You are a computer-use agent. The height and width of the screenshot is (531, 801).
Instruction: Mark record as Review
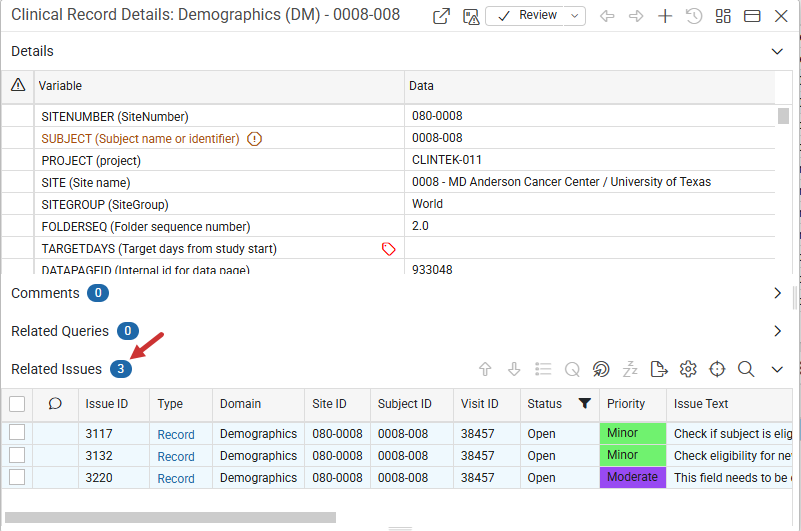[x=525, y=16]
